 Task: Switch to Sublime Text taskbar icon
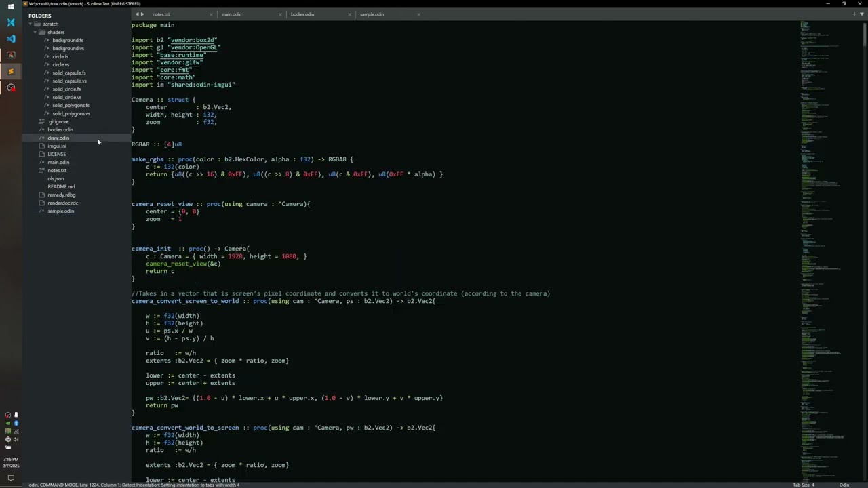[x=11, y=71]
